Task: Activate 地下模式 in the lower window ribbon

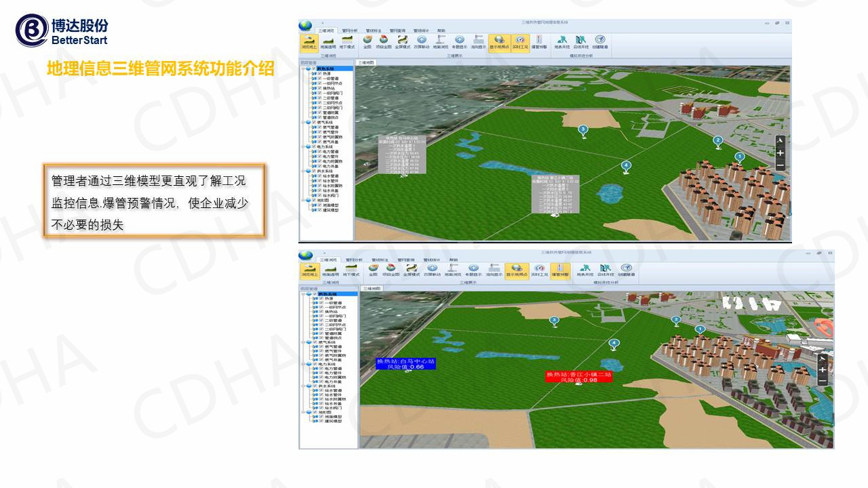Action: 353,270
